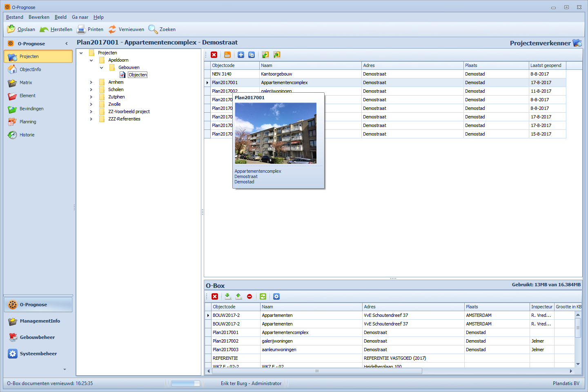This screenshot has height=392, width=588.
Task: Click the red X icon in O-Box toolbar
Action: click(215, 296)
